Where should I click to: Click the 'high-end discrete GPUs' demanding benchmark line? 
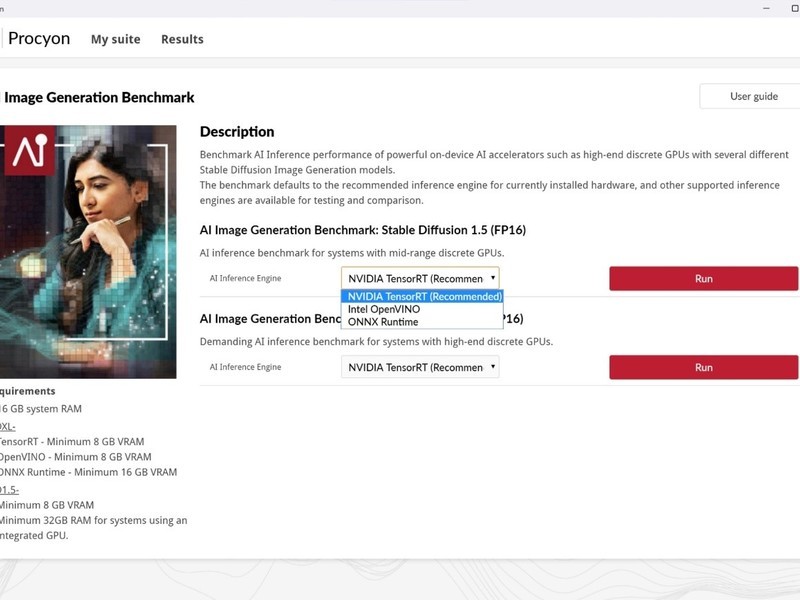pos(377,342)
